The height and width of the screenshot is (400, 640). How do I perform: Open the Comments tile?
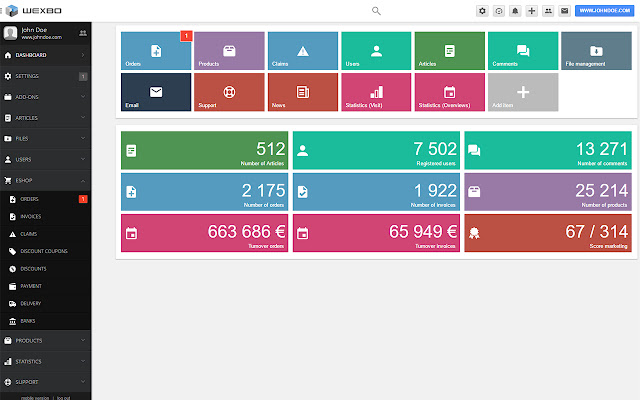pyautogui.click(x=523, y=51)
